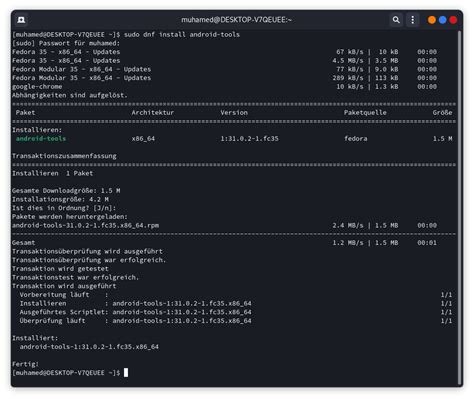Click the 'fedora' package source value
Screen dimensions: 474x399
point(355,138)
